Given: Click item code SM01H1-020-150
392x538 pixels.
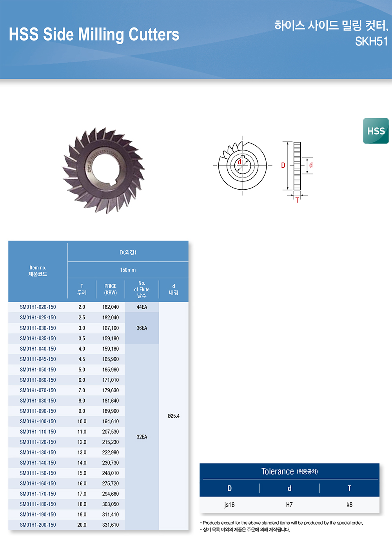Looking at the screenshot, I should [x=38, y=307].
